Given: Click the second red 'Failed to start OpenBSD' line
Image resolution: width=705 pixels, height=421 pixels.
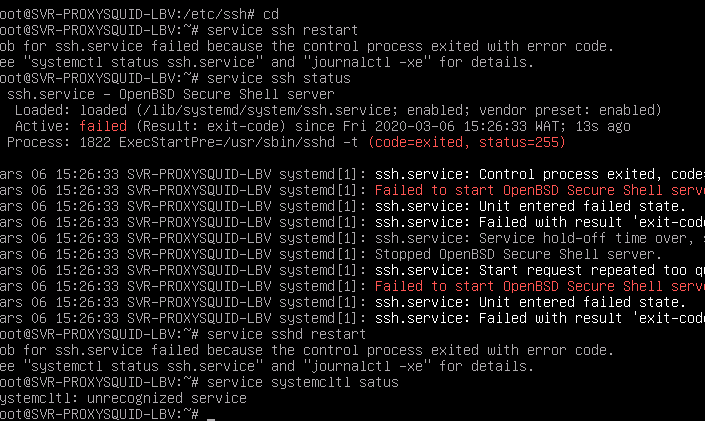Looking at the screenshot, I should (x=540, y=286).
